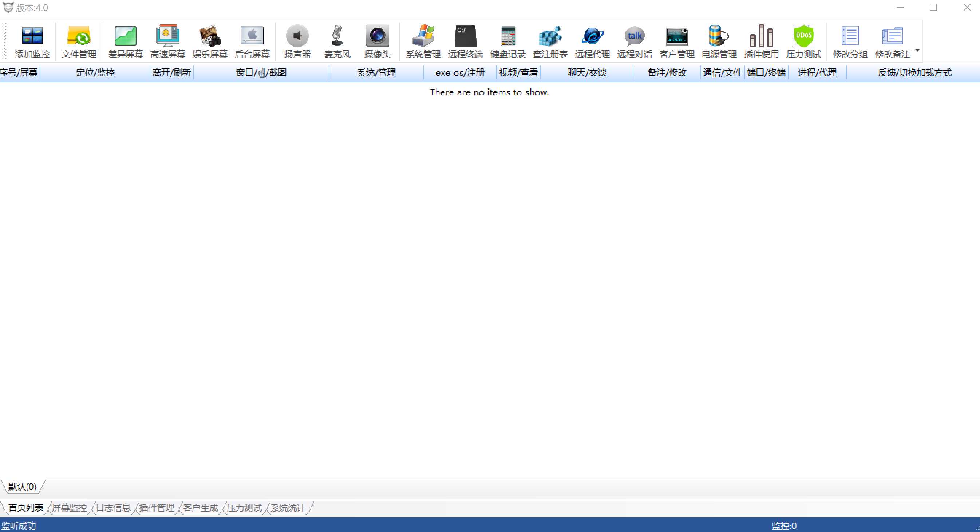980x532 pixels.
Task: Click the 系统/管理 column header
Action: [x=376, y=73]
